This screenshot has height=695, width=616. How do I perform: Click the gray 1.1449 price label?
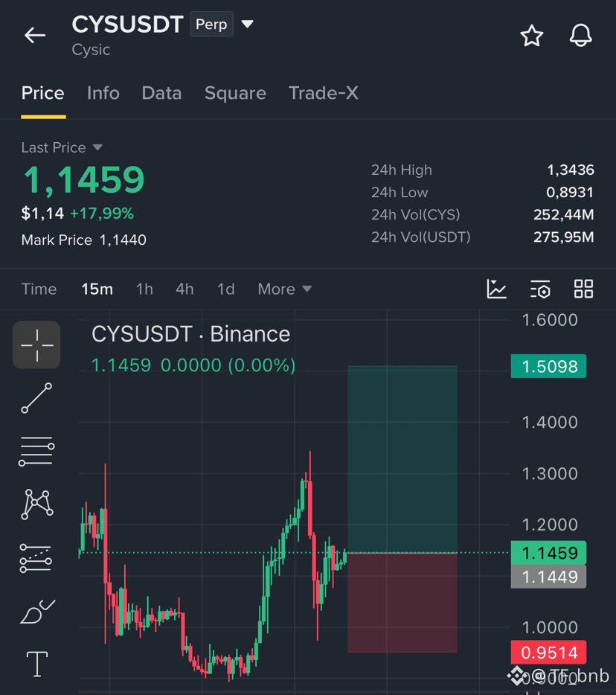[548, 577]
